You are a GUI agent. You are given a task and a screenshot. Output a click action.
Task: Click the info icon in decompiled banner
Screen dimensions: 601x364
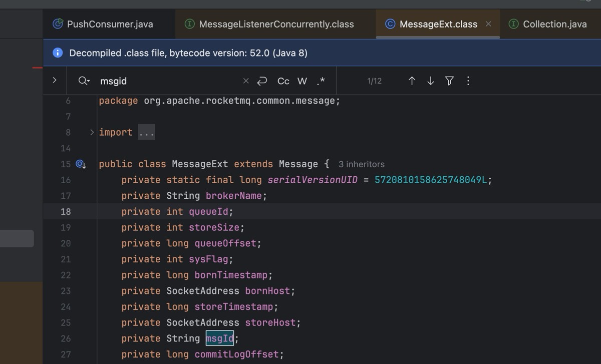(x=58, y=53)
